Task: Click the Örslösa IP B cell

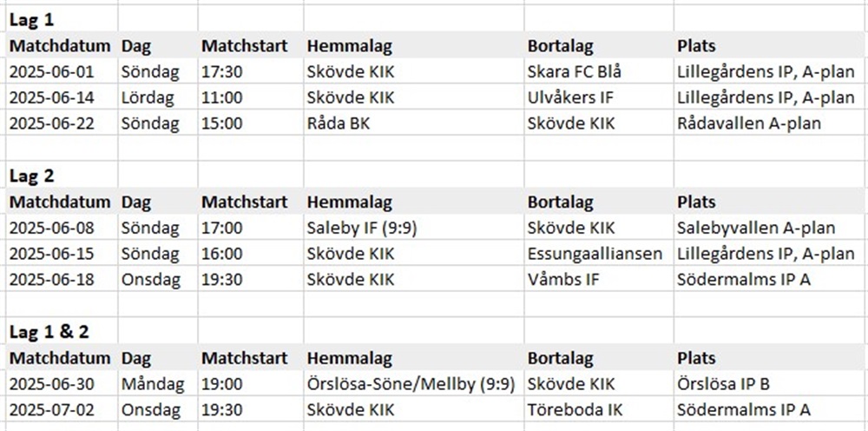Action: pyautogui.click(x=771, y=384)
